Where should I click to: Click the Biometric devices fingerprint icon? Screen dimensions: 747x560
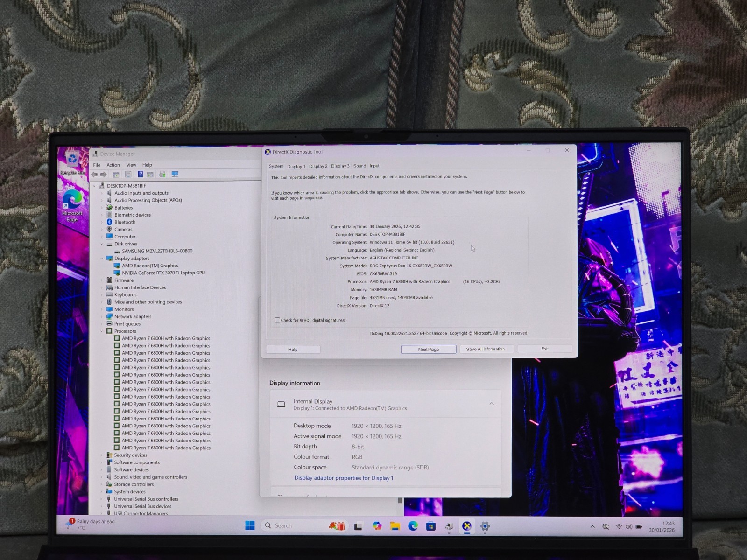tap(109, 215)
